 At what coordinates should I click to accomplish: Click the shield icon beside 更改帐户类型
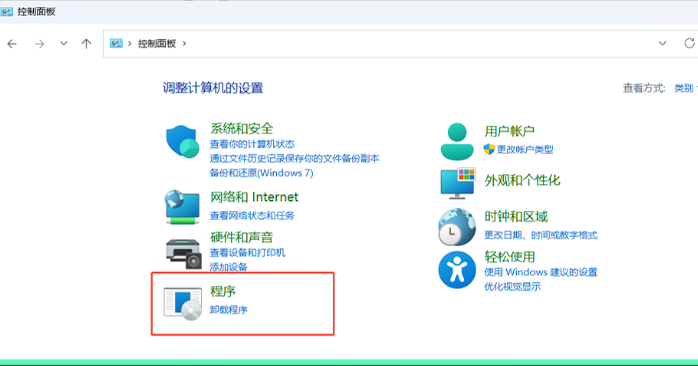pyautogui.click(x=489, y=149)
